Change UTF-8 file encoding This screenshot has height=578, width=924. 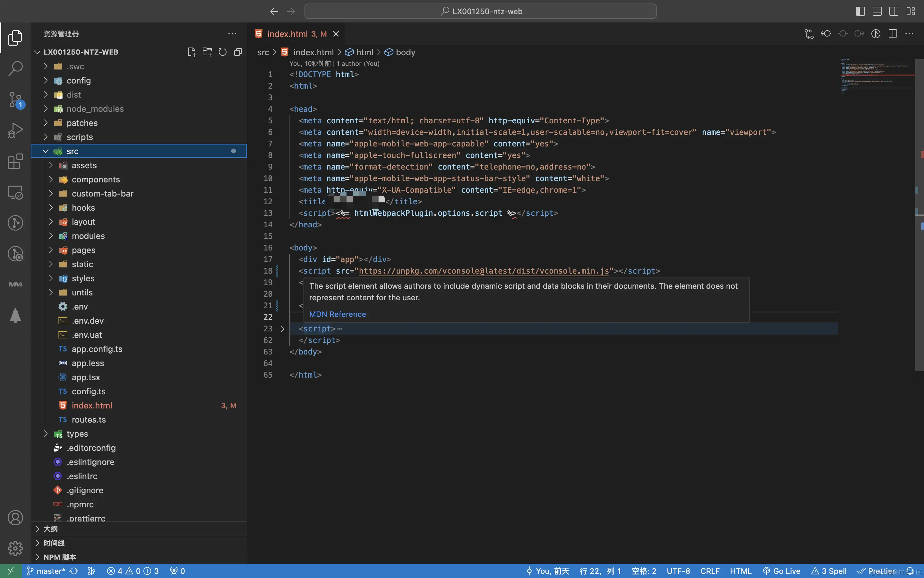click(x=678, y=571)
